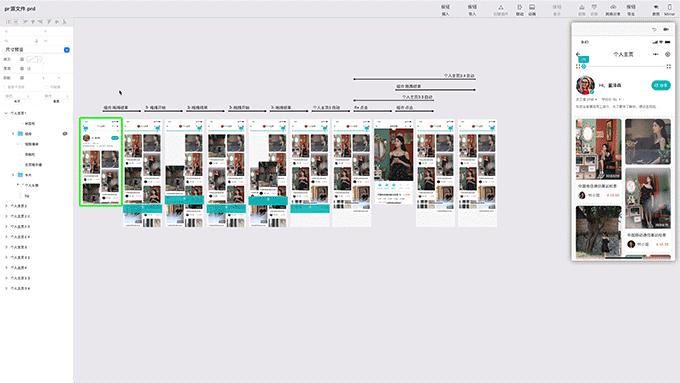Select the green-highlighted first artboard

coord(101,162)
